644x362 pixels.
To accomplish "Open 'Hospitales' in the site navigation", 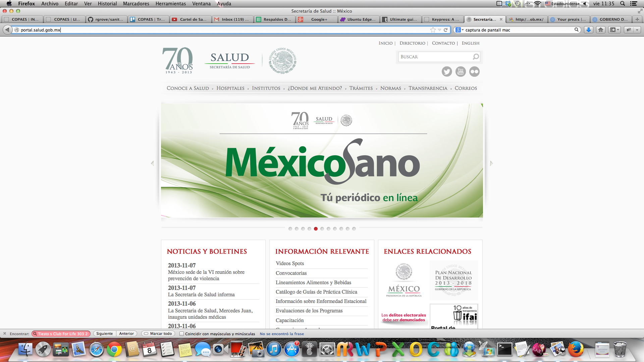I will (230, 88).
